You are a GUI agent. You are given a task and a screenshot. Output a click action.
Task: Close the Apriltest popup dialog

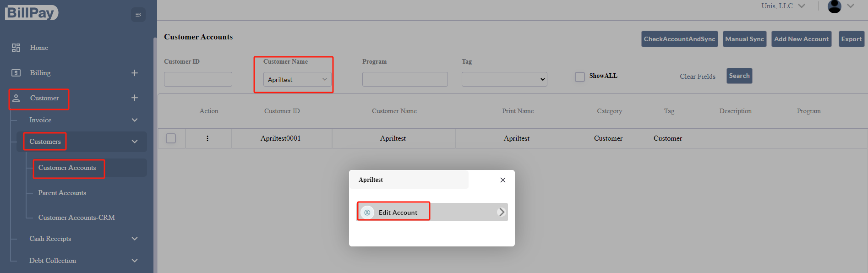point(503,180)
